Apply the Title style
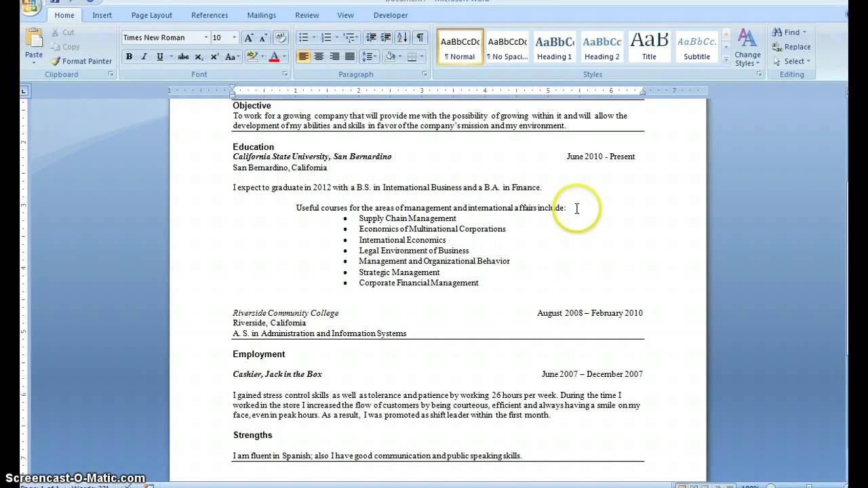 (x=649, y=47)
